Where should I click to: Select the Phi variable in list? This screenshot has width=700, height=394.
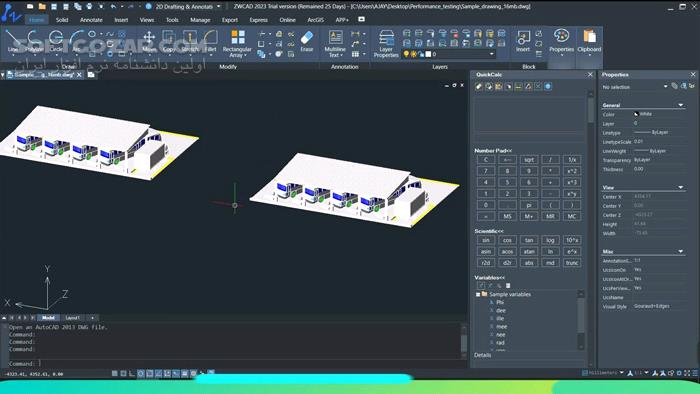500,303
